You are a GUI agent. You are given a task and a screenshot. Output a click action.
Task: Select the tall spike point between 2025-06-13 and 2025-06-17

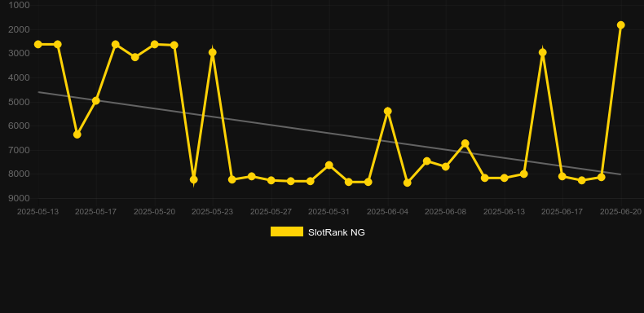pyautogui.click(x=543, y=53)
